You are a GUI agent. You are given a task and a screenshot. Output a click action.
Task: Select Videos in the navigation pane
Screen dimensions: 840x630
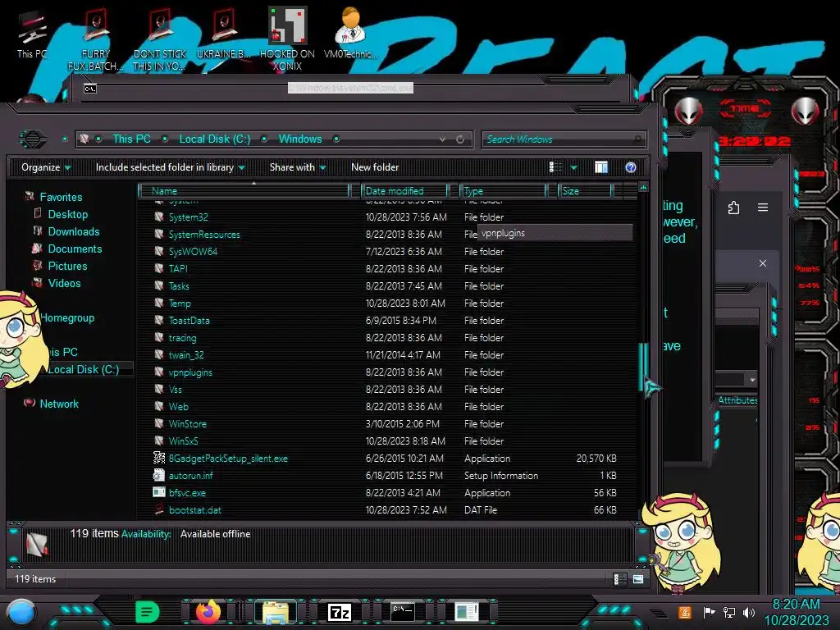(64, 283)
